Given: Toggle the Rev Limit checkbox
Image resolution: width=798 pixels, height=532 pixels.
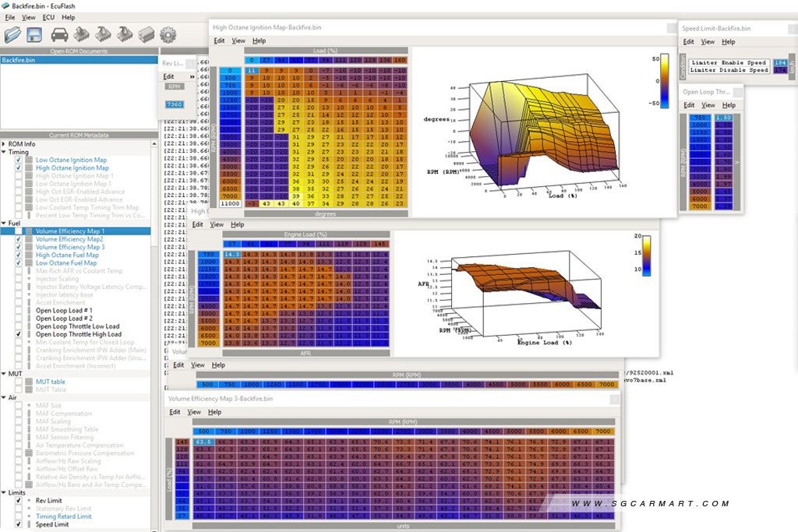Looking at the screenshot, I should click(x=19, y=501).
